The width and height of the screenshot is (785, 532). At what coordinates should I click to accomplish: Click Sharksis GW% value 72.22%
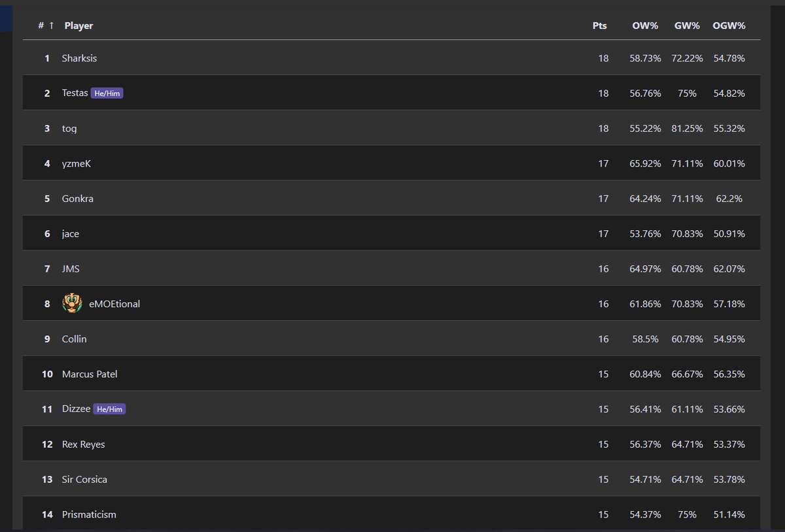[x=687, y=58]
